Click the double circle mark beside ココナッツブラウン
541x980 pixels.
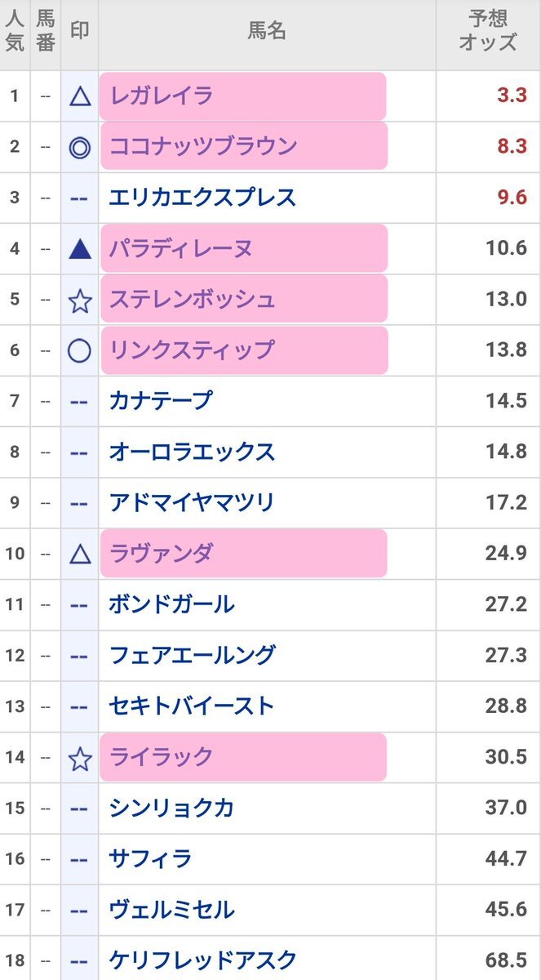tap(79, 148)
